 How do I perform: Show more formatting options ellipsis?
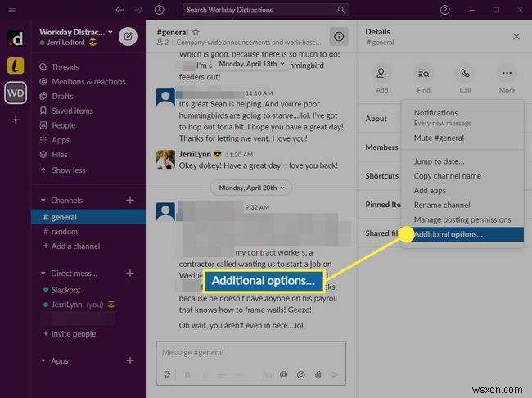pos(239,374)
